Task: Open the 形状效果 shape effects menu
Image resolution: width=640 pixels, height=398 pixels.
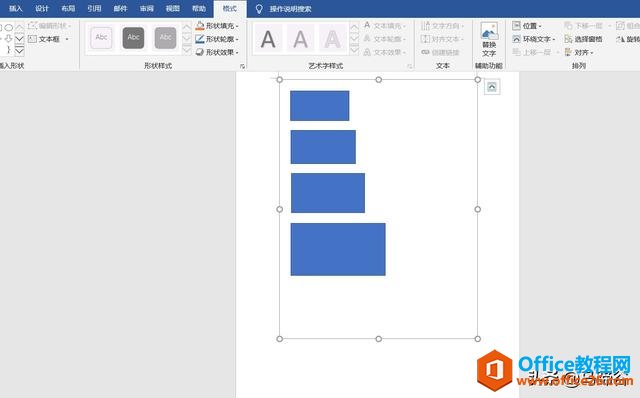Action: coord(216,52)
